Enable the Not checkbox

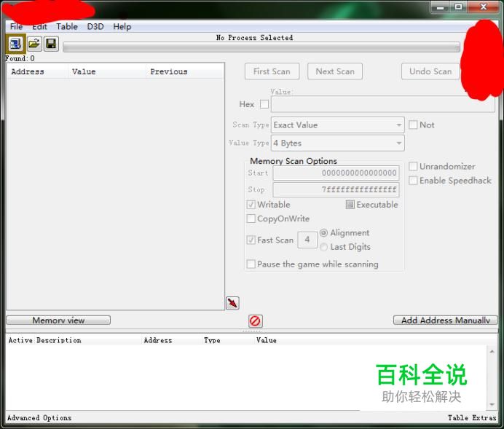tap(413, 125)
